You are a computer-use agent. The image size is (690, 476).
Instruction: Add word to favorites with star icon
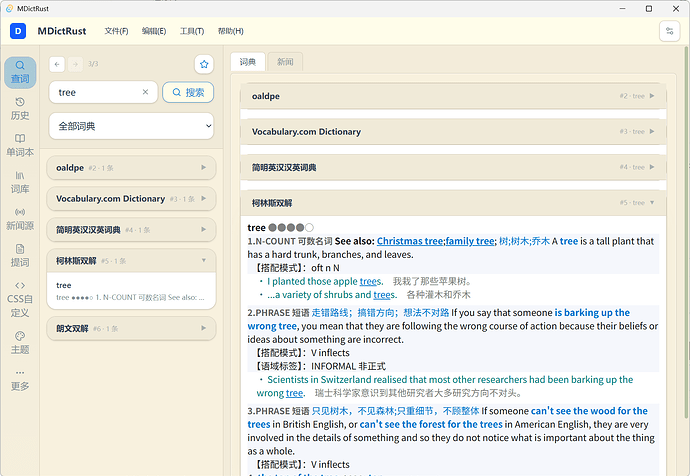pos(204,64)
